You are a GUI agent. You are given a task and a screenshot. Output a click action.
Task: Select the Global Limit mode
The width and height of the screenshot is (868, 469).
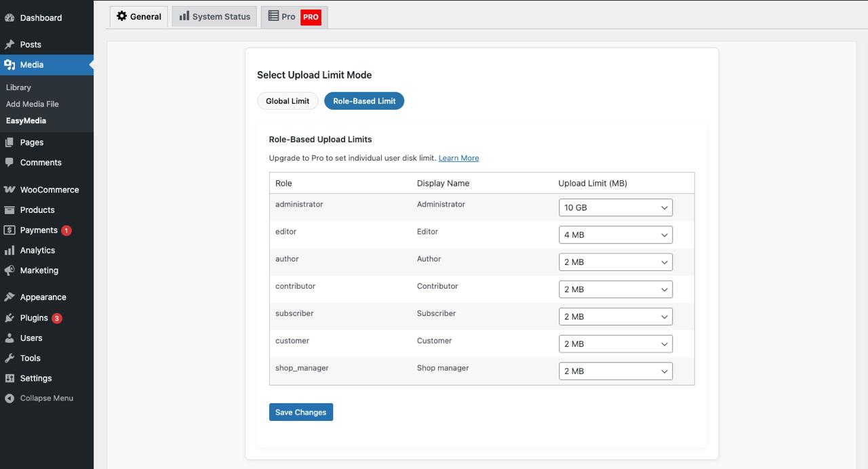tap(288, 100)
